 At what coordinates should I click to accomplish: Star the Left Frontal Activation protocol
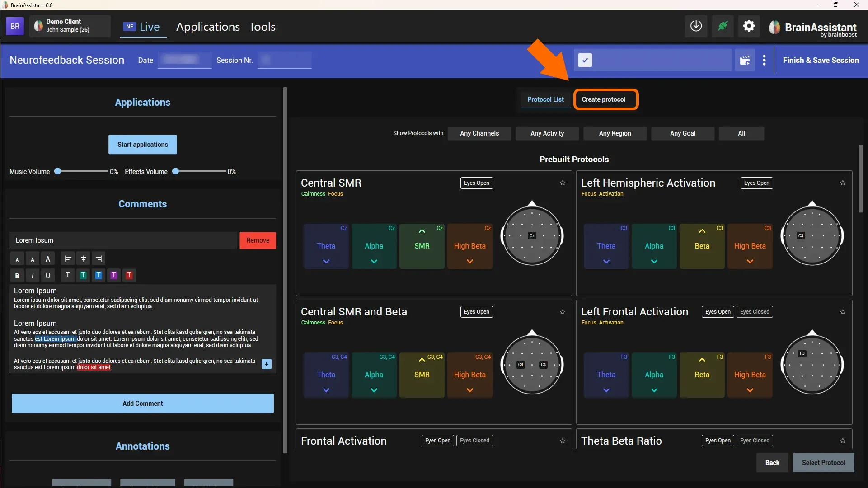(x=843, y=312)
